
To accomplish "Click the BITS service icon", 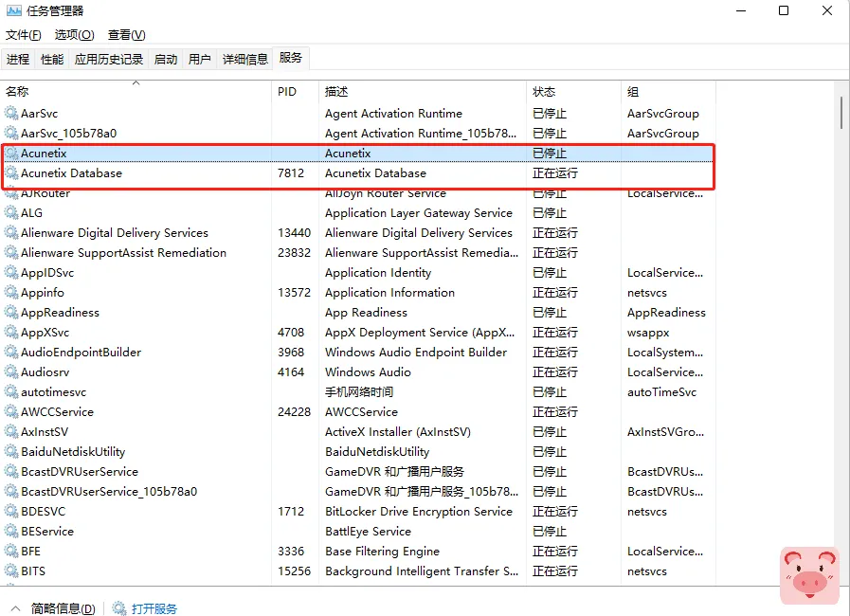I will 11,571.
